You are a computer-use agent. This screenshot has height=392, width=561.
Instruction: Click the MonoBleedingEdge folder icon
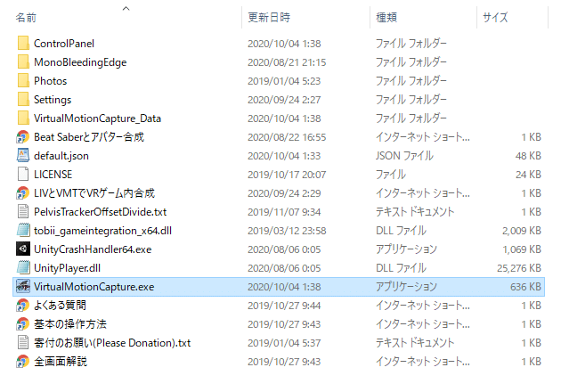pos(23,62)
